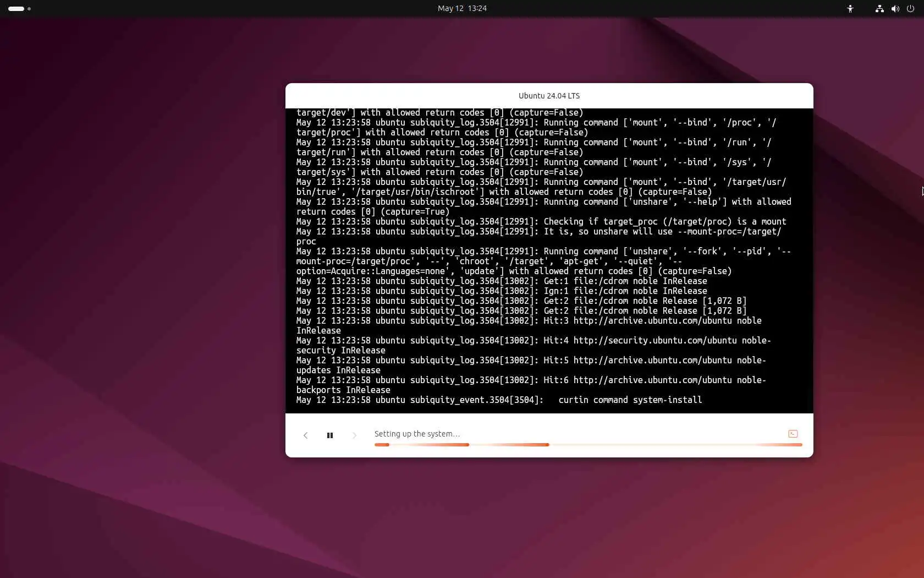Toggle the terminal log view icon
The width and height of the screenshot is (924, 578).
tap(793, 434)
